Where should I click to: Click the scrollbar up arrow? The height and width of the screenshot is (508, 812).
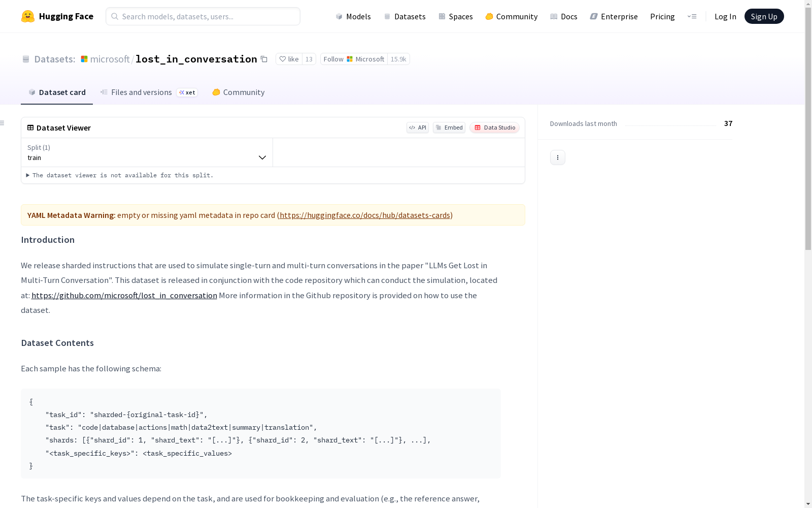[x=808, y=4]
